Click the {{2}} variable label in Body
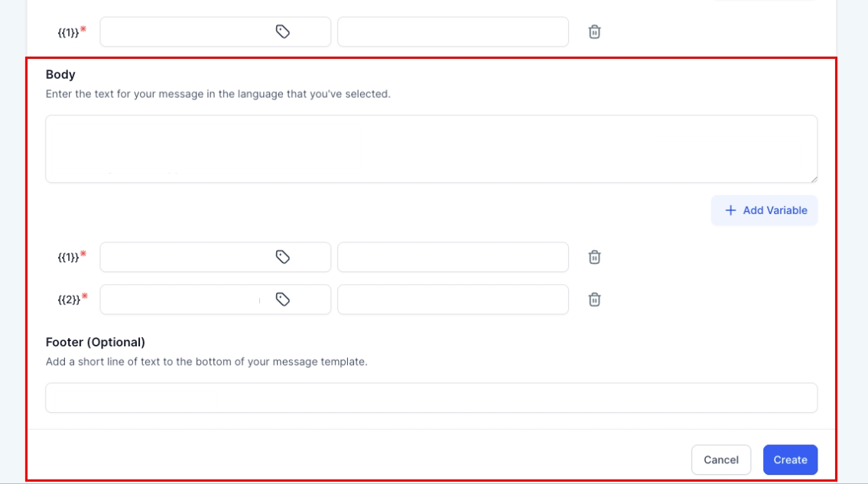The width and height of the screenshot is (868, 484). [x=69, y=300]
